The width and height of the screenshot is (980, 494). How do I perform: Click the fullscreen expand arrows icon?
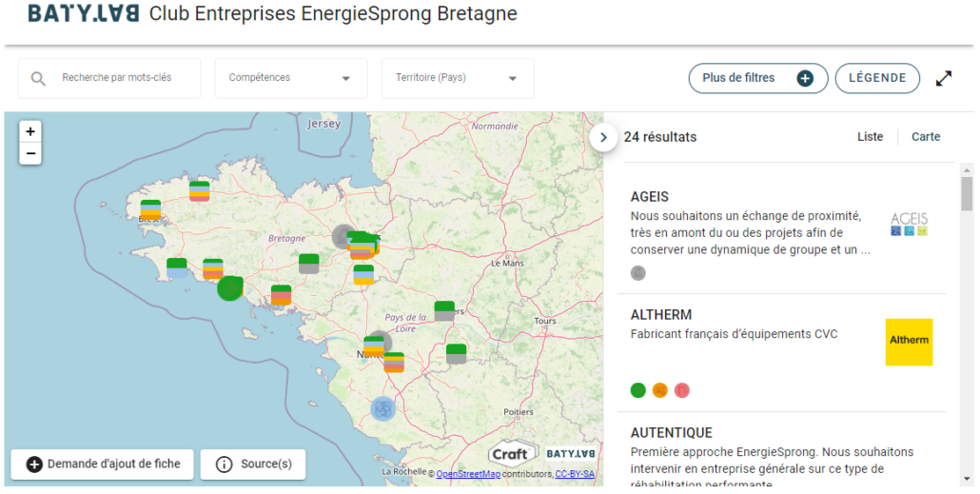pyautogui.click(x=944, y=78)
